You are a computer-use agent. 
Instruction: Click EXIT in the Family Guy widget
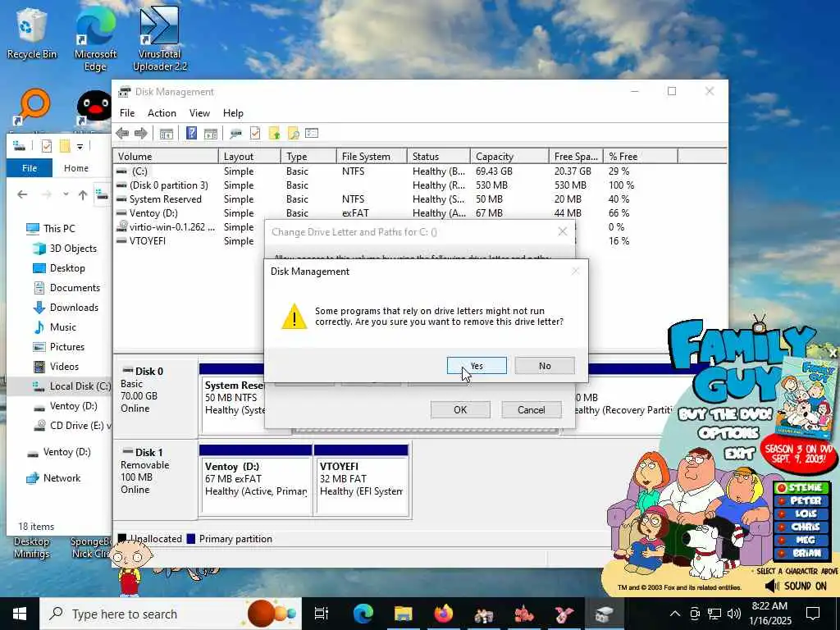[740, 454]
